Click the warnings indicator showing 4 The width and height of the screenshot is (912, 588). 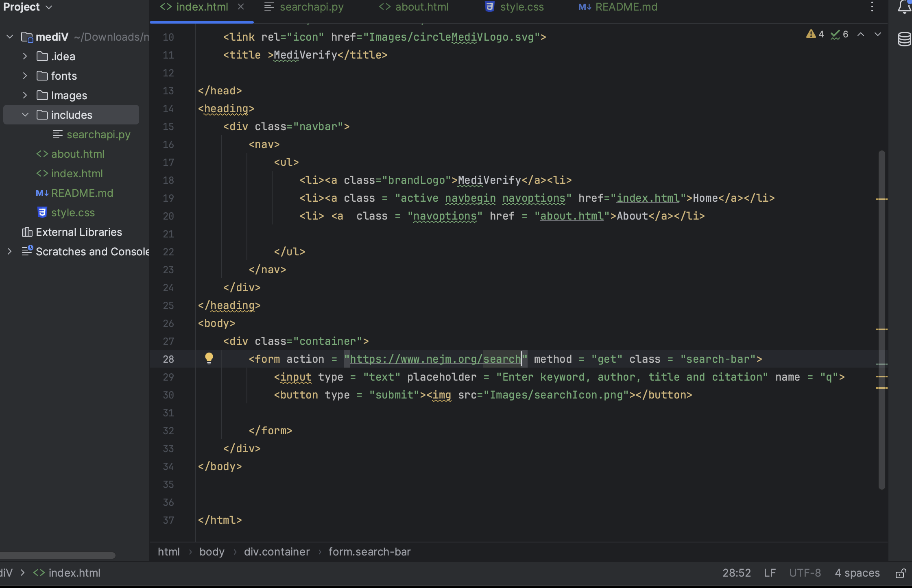tap(815, 35)
